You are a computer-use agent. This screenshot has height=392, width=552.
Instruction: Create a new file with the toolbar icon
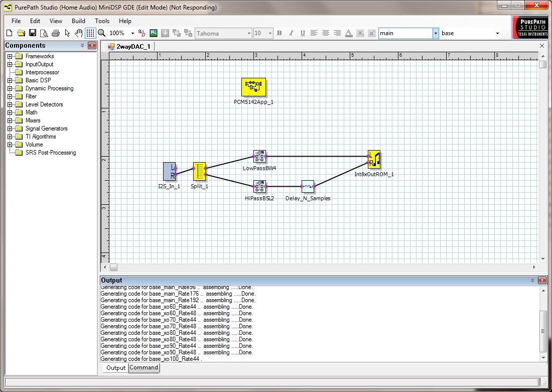coord(10,33)
